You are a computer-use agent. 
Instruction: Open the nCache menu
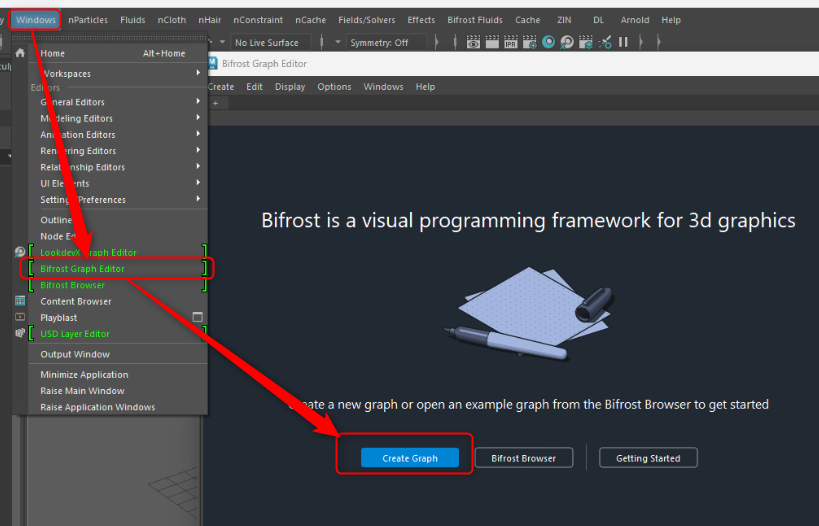(310, 20)
